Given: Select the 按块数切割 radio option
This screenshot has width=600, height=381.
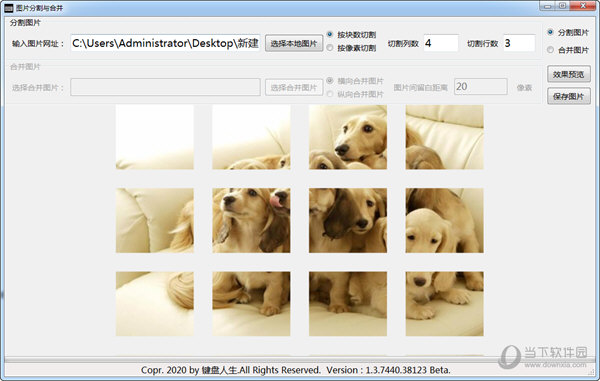Looking at the screenshot, I should click(329, 34).
